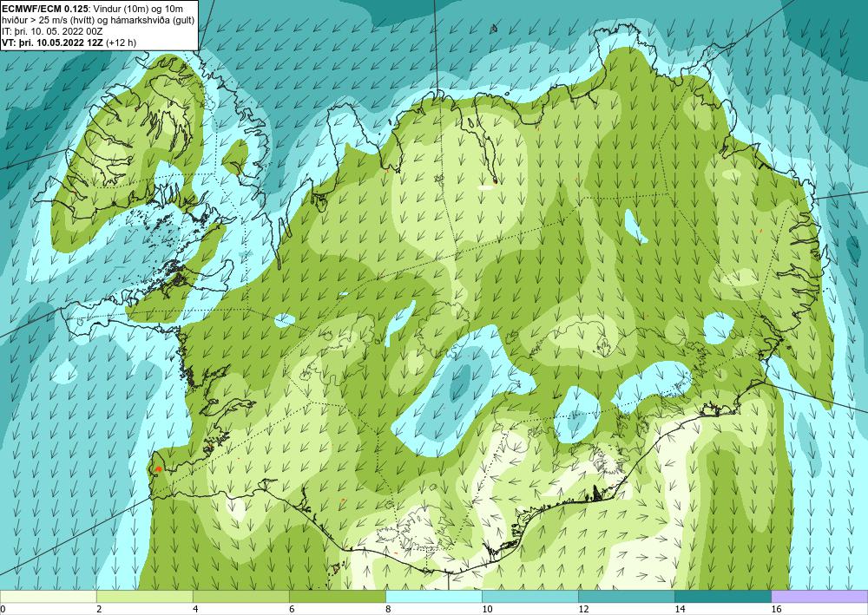Click the purple above-16 m/s legend swatch
Screen dimensions: 868x615
click(x=820, y=597)
